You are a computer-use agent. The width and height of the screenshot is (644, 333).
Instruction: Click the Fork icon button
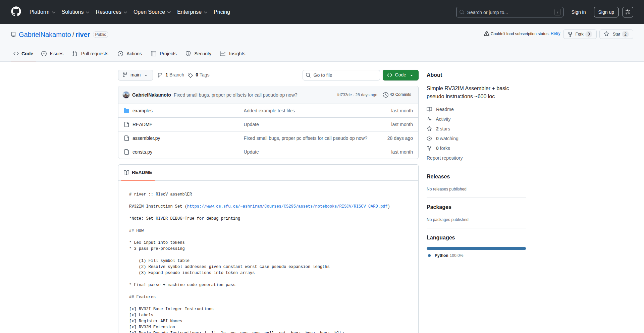pos(570,34)
